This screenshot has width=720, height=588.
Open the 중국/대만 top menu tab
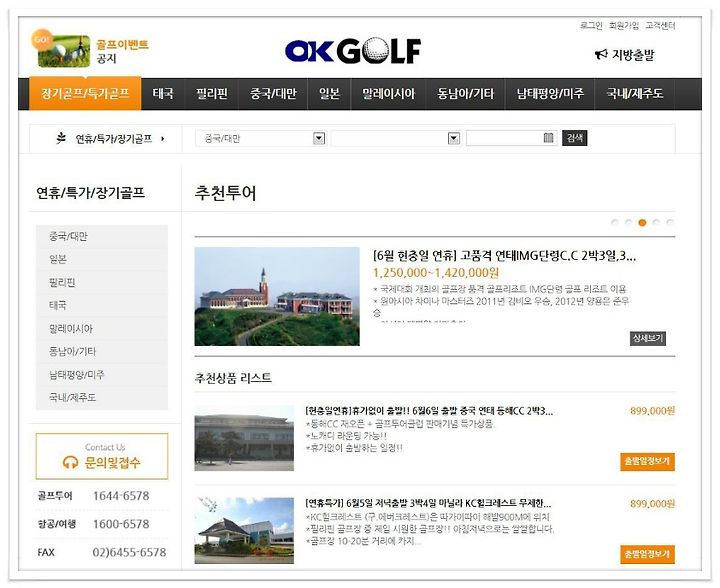point(273,94)
